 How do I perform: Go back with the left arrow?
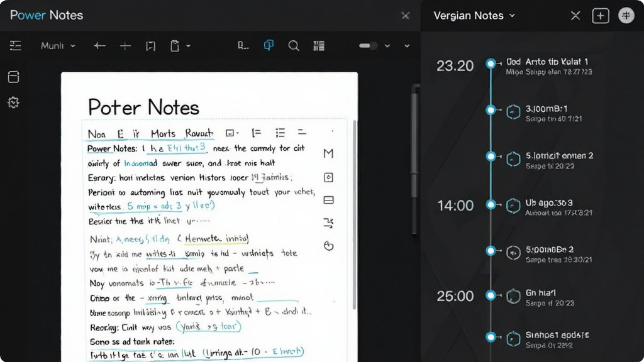click(x=99, y=45)
